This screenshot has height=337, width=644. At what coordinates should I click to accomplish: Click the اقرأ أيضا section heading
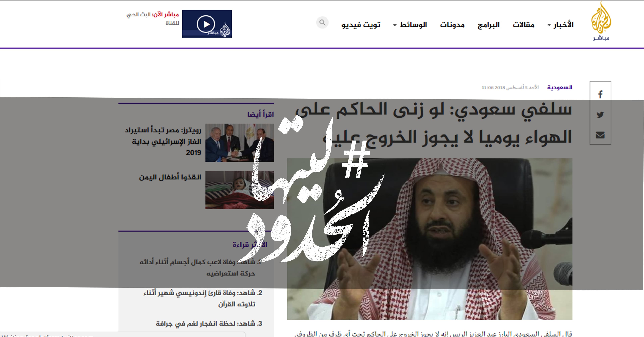pyautogui.click(x=260, y=115)
